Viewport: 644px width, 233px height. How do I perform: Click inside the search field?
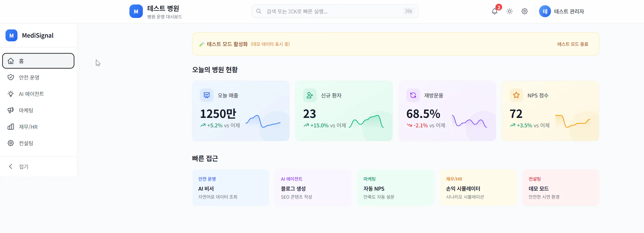pyautogui.click(x=325, y=11)
